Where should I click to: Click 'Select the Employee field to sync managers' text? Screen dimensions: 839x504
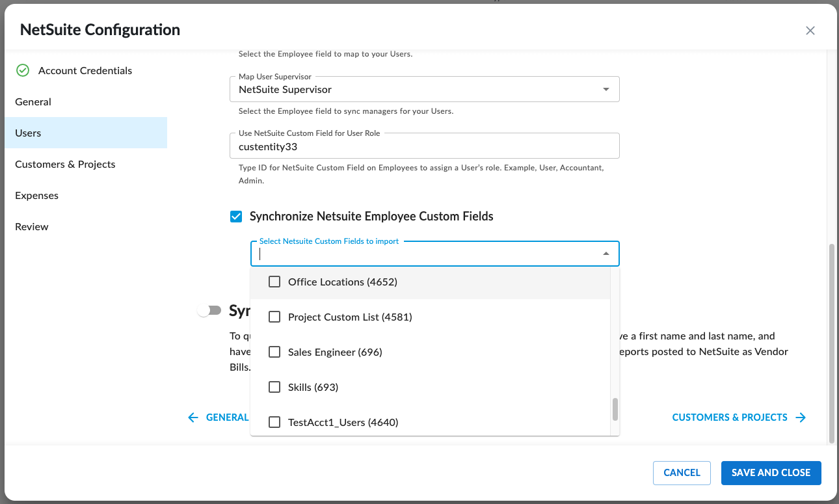(346, 111)
